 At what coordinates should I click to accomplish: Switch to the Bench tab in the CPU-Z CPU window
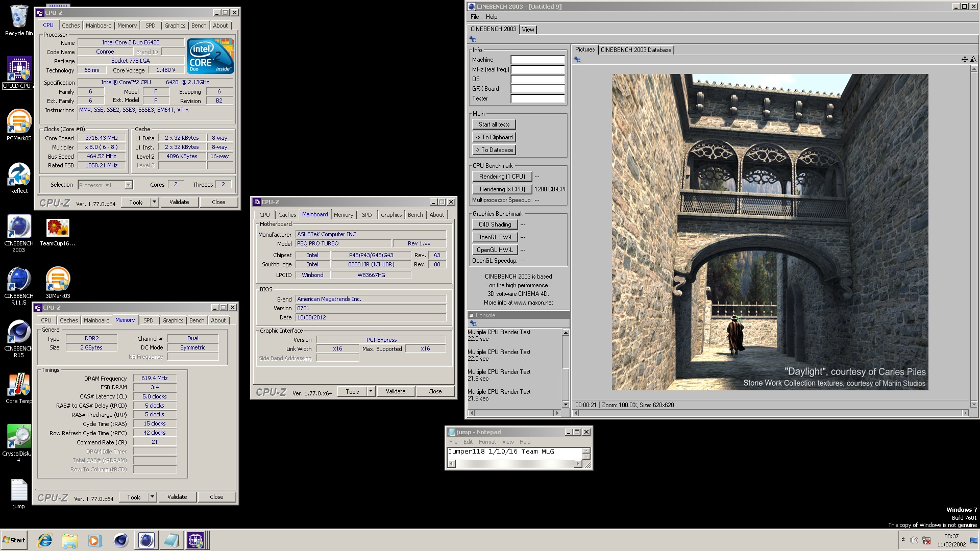(x=199, y=26)
